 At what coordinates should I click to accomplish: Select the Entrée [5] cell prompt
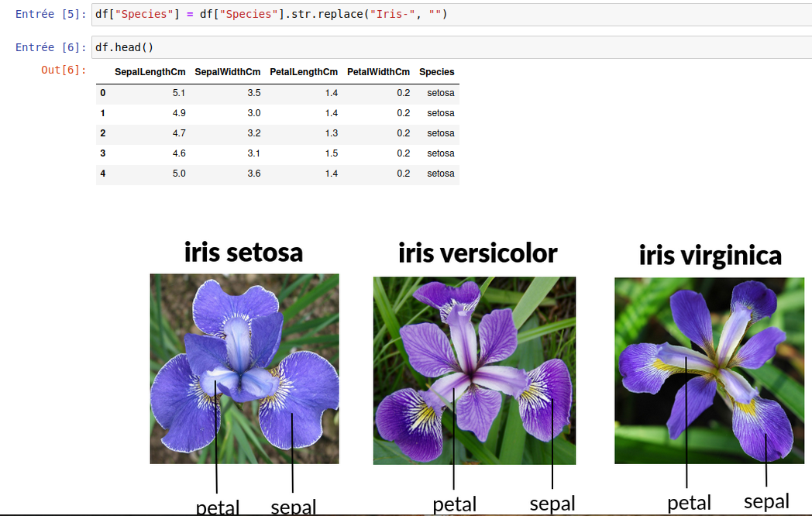pos(50,14)
